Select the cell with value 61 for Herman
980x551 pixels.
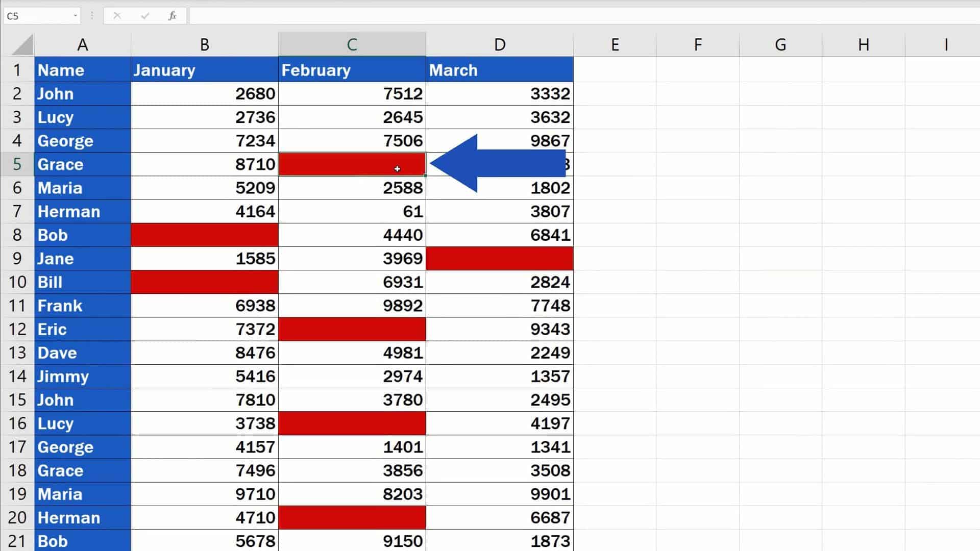coord(352,211)
